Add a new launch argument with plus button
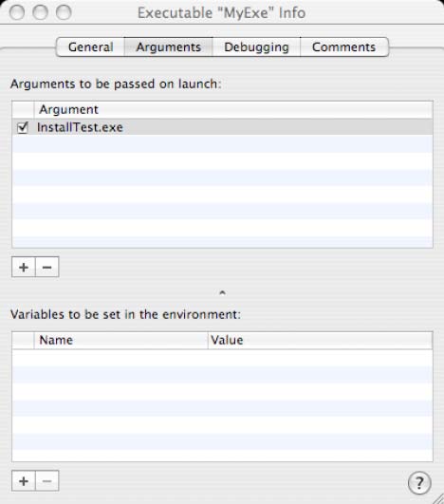 coord(24,267)
